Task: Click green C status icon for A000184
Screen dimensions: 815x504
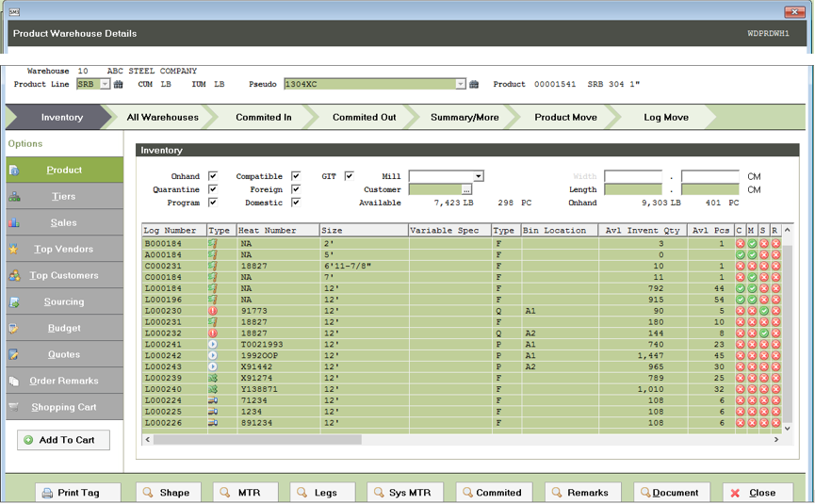Action: (x=741, y=254)
